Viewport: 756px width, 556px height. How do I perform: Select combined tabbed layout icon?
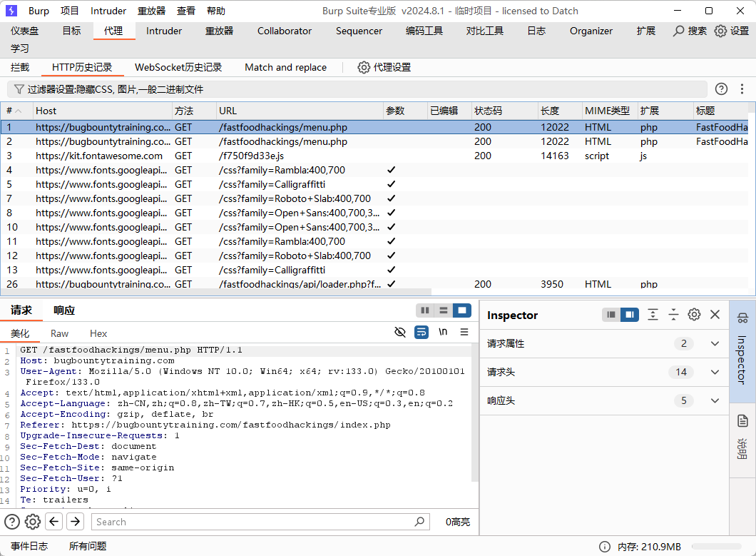click(462, 310)
